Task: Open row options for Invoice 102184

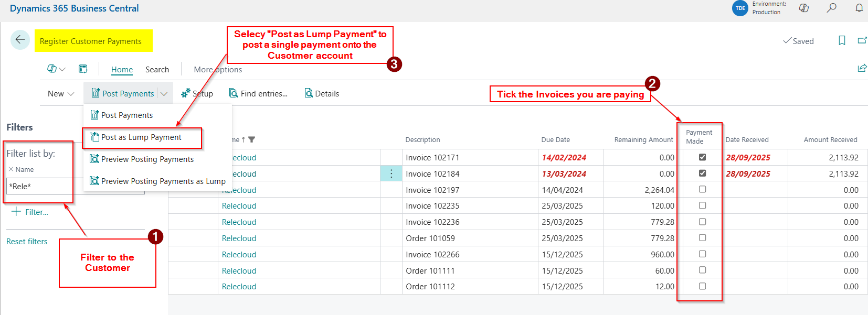Action: tap(391, 173)
